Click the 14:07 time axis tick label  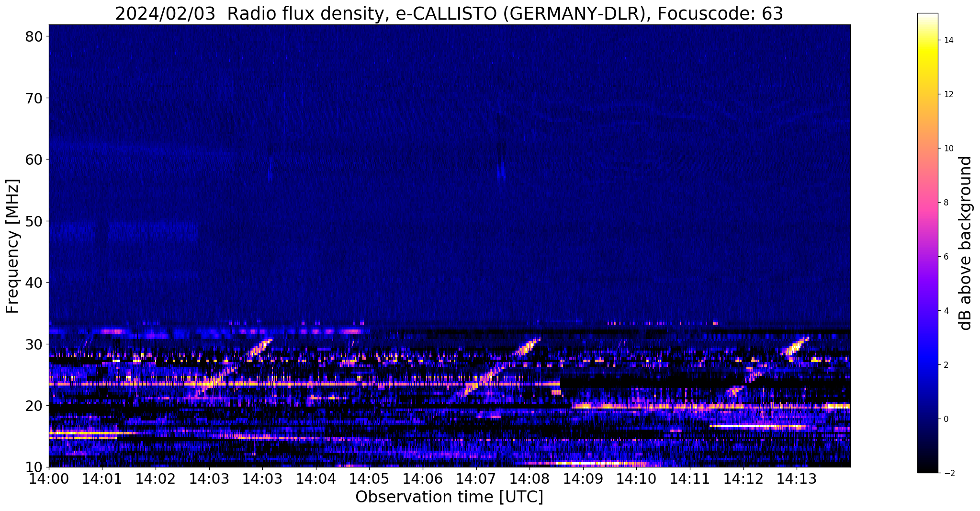[476, 479]
